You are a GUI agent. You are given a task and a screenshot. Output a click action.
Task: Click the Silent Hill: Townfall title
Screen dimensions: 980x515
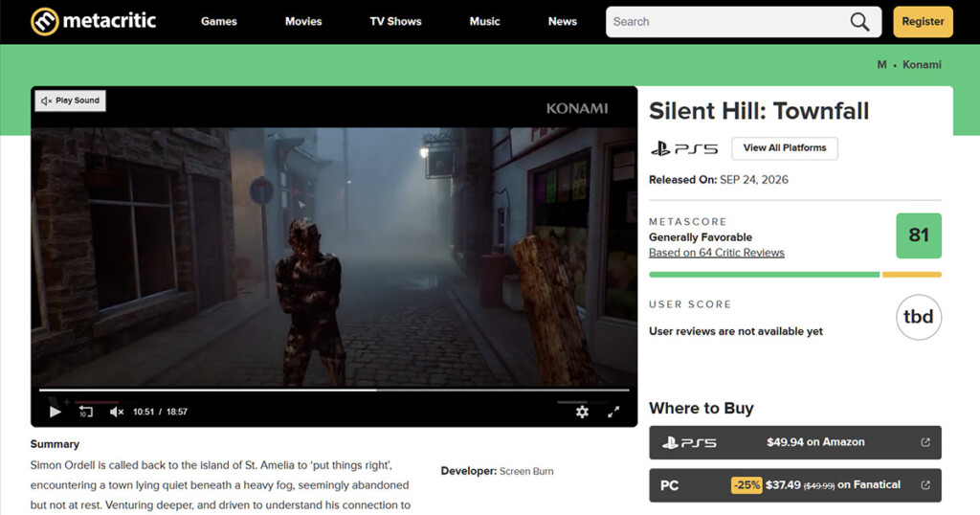pyautogui.click(x=759, y=111)
